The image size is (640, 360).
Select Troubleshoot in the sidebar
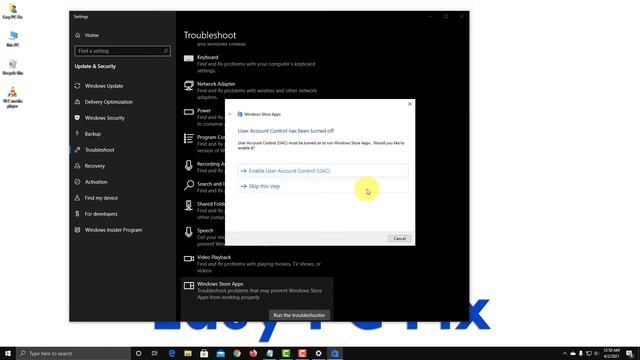100,150
